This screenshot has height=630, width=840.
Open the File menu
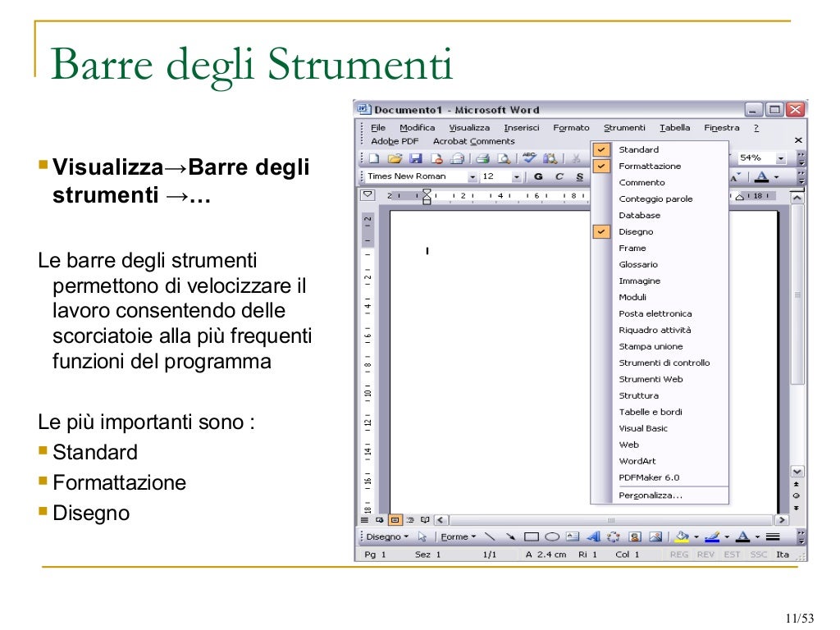(377, 127)
